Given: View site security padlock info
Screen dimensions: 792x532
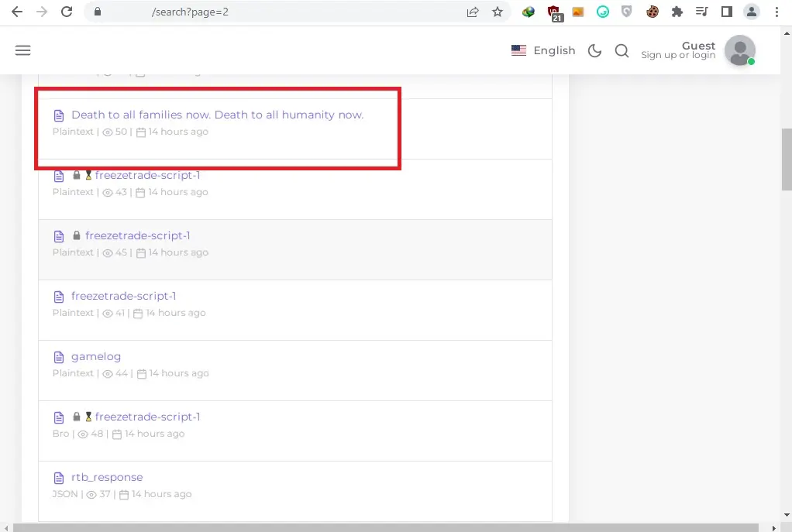Looking at the screenshot, I should (x=98, y=12).
